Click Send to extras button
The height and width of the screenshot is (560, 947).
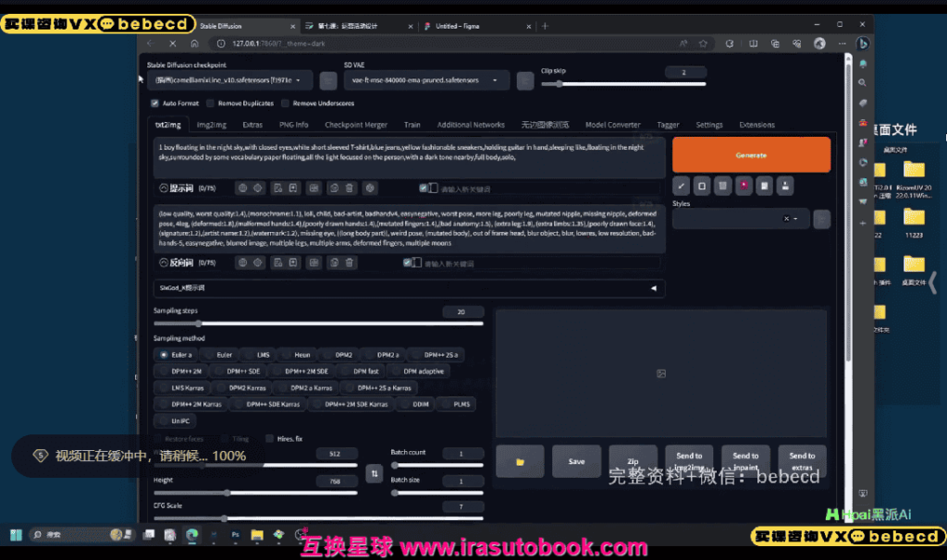802,462
